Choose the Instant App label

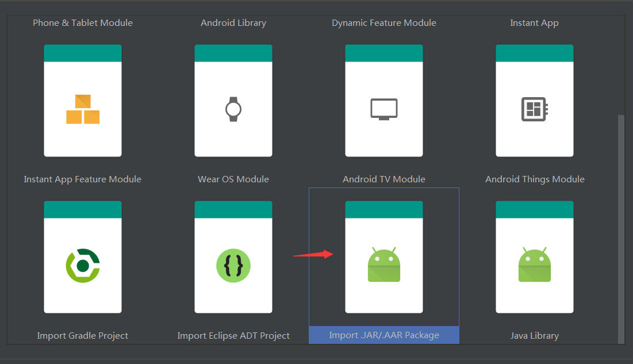[x=535, y=23]
